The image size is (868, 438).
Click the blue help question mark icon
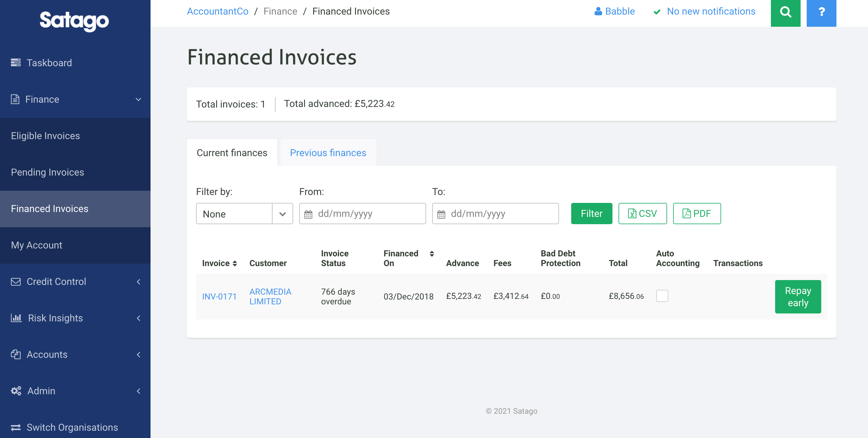[822, 13]
